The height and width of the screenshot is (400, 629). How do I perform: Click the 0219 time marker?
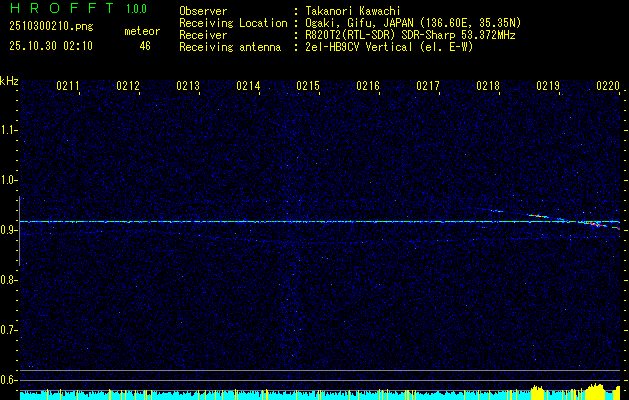pos(548,87)
